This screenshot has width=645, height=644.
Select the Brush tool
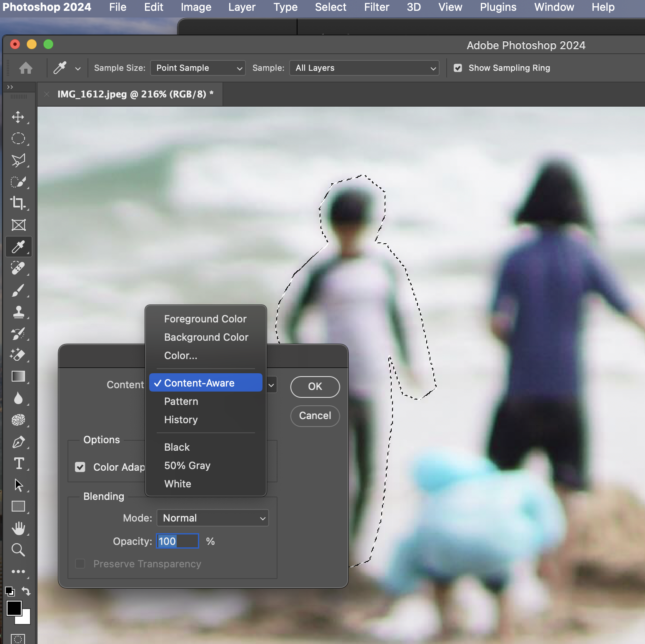coord(18,290)
